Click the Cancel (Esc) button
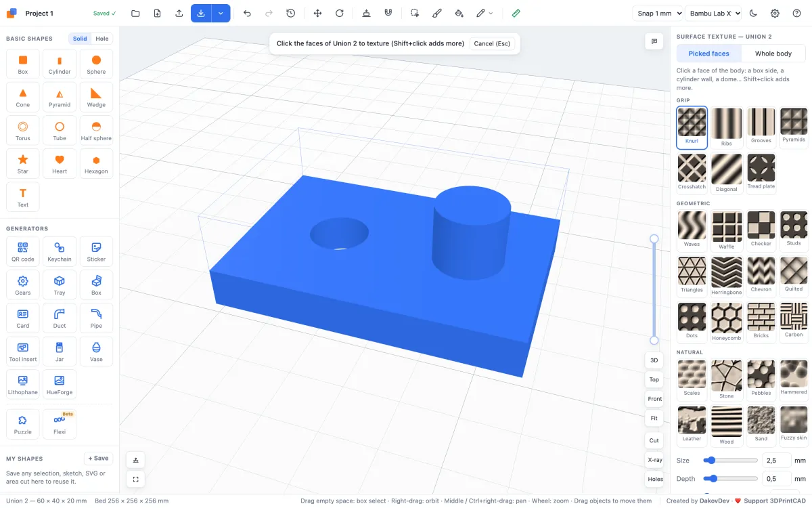This screenshot has width=812, height=508. (492, 43)
